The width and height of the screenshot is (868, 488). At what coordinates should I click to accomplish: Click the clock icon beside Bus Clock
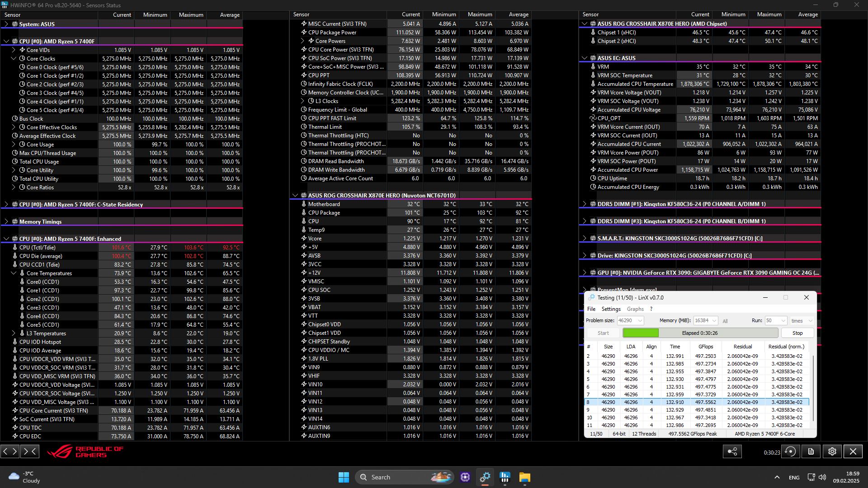15,119
